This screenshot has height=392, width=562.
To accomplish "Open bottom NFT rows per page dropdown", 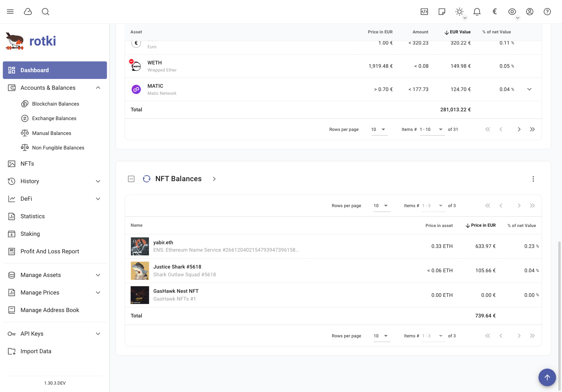I will tap(382, 336).
